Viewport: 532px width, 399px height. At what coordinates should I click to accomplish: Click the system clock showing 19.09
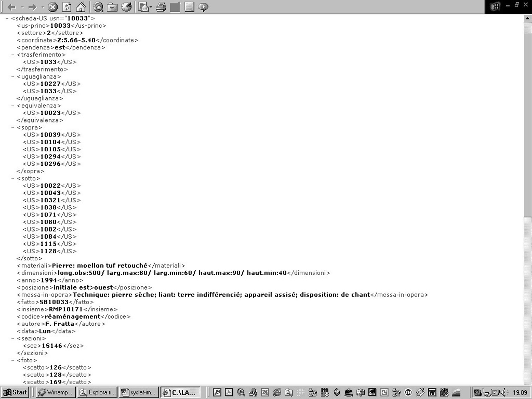[x=520, y=393]
